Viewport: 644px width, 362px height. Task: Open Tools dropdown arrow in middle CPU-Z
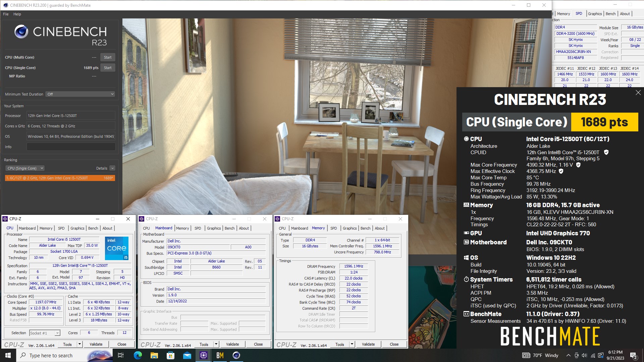point(216,344)
